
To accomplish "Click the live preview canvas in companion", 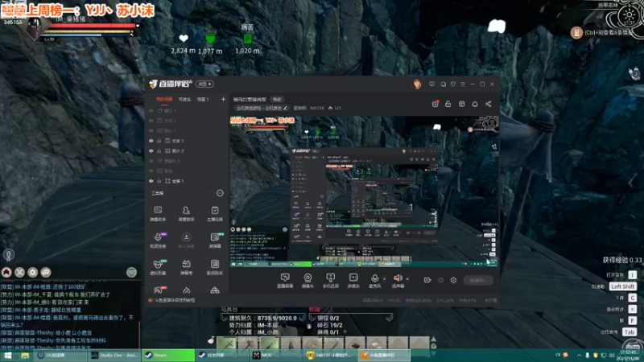I will click(x=365, y=191).
